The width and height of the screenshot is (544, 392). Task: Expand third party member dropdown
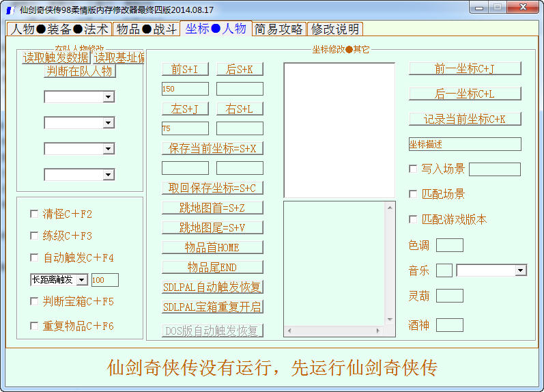click(109, 149)
